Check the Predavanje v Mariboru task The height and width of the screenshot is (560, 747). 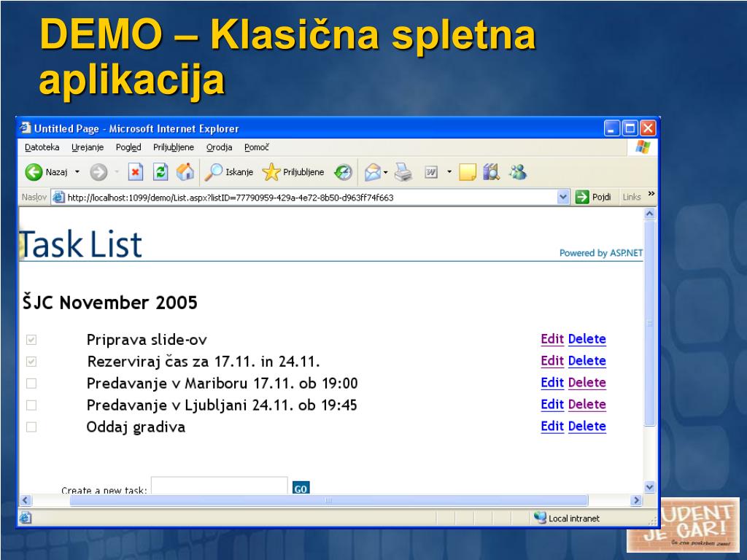[31, 384]
